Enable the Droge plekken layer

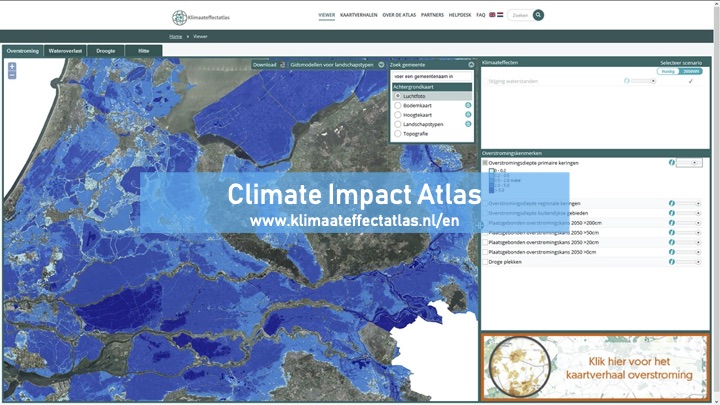485,262
